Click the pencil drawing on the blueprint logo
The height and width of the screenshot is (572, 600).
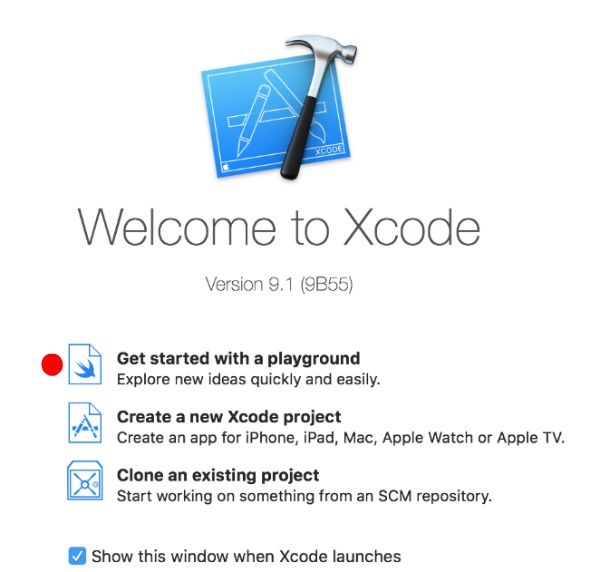point(253,121)
